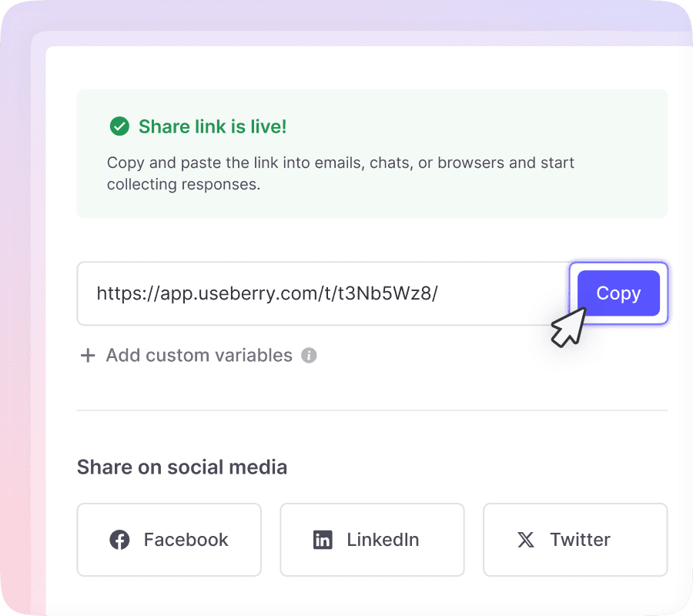Click the 'Share on social media' heading
This screenshot has width=693, height=616.
pyautogui.click(x=182, y=467)
